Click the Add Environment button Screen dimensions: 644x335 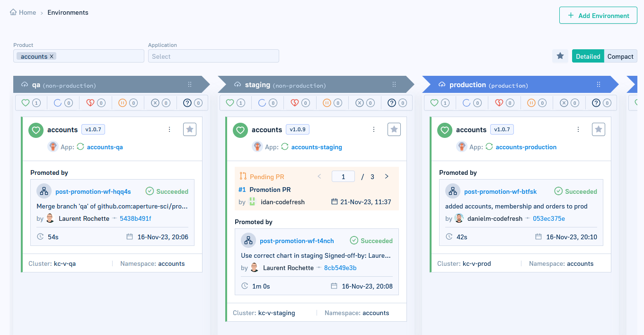598,15
